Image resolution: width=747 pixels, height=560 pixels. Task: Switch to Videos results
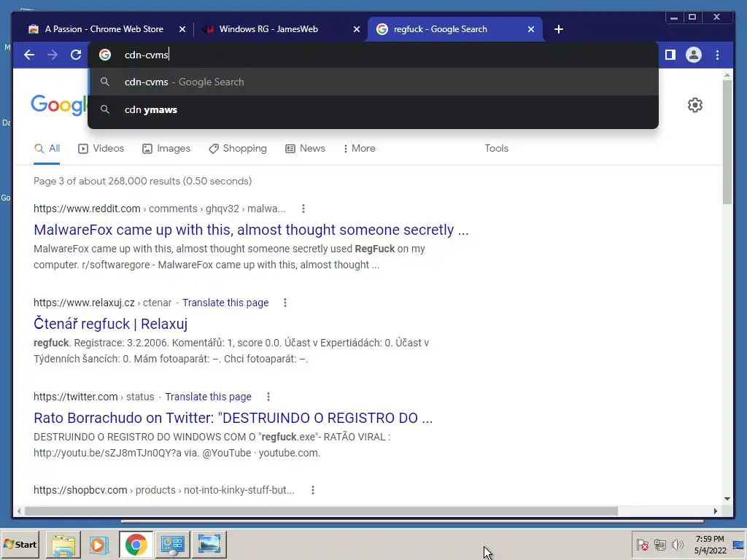point(101,148)
